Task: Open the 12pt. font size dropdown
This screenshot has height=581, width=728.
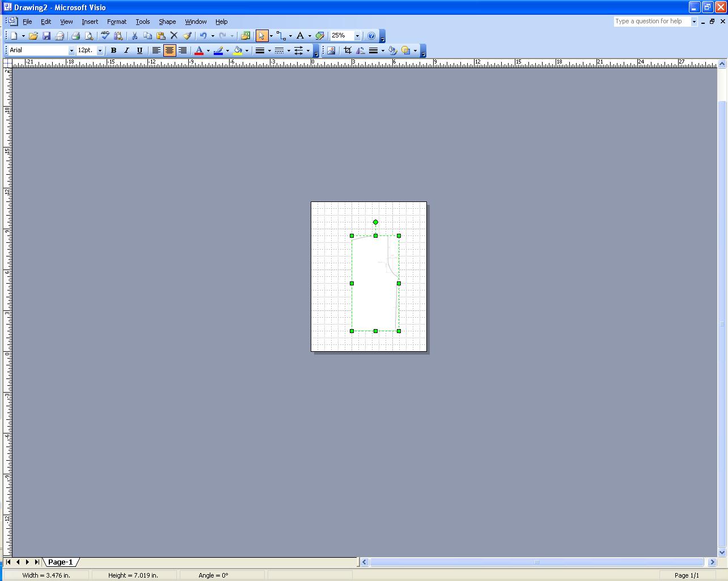Action: (100, 50)
